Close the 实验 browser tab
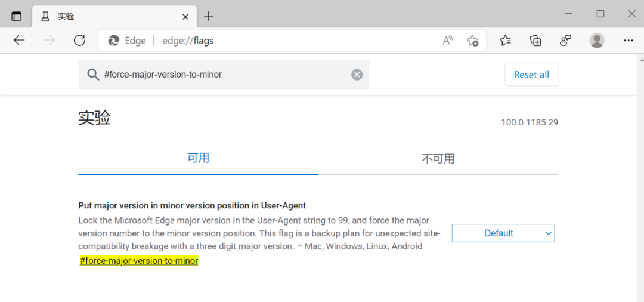644x302 pixels. click(x=185, y=17)
